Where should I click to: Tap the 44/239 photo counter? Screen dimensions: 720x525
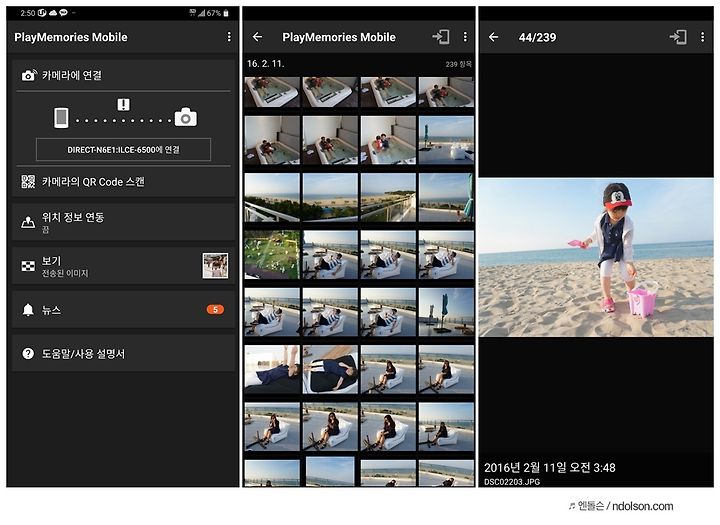[x=537, y=37]
